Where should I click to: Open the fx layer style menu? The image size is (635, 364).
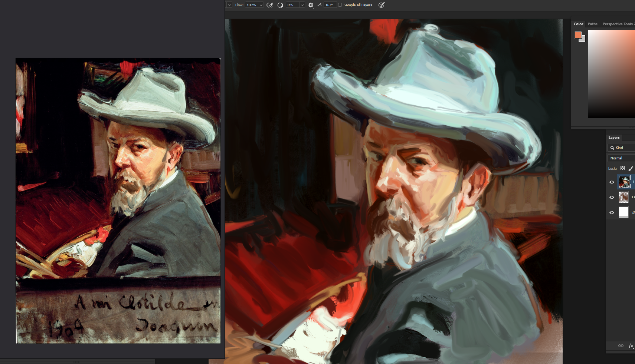click(631, 346)
